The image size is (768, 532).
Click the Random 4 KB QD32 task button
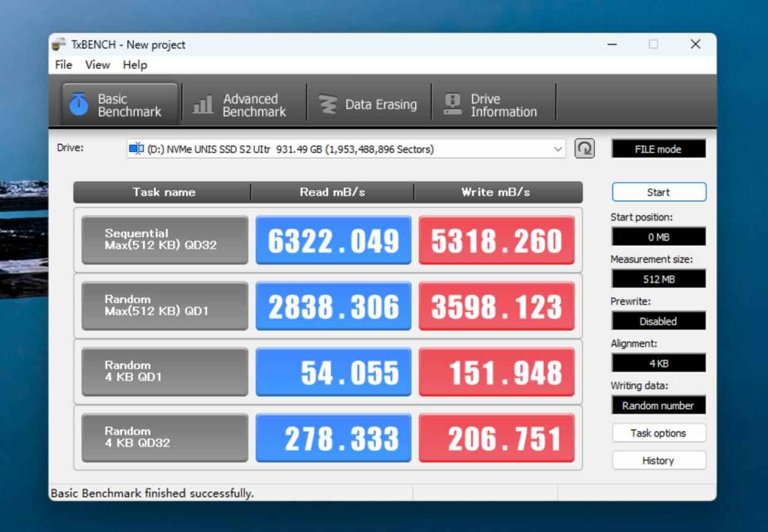pyautogui.click(x=164, y=437)
